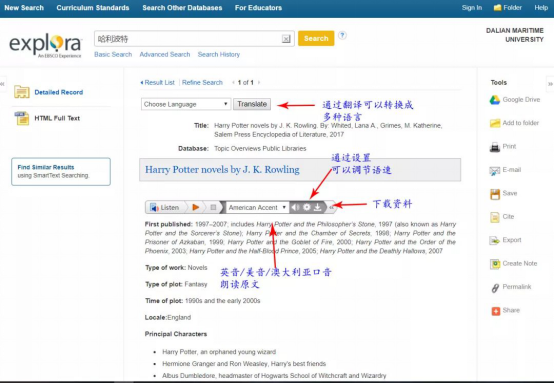This screenshot has width=554, height=384.
Task: Click Help in top bar
Action: [541, 8]
